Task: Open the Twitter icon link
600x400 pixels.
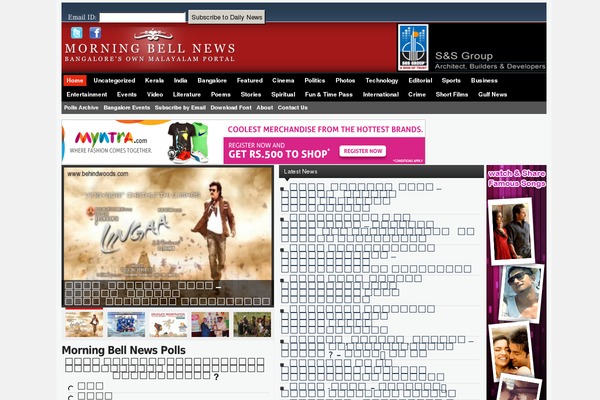Action: pyautogui.click(x=77, y=33)
